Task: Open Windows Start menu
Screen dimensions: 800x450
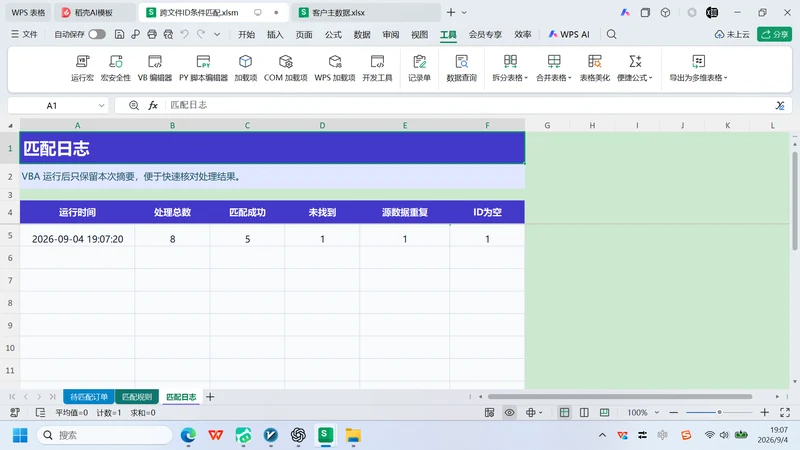Action: pyautogui.click(x=20, y=435)
